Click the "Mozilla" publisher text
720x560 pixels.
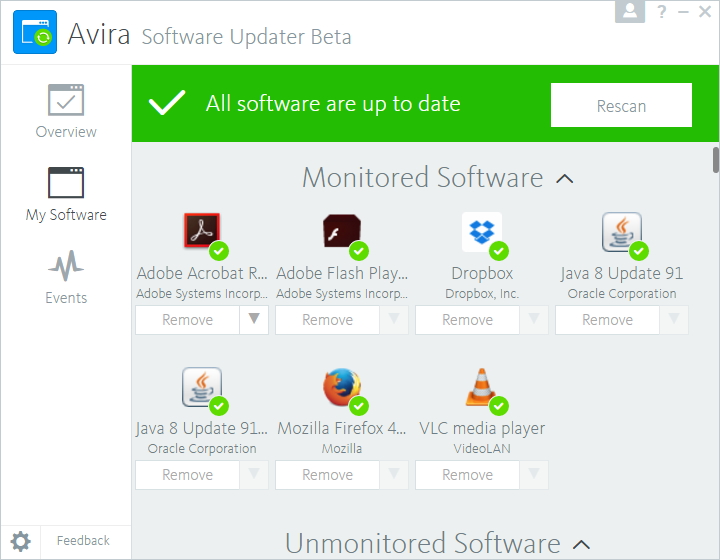[342, 448]
